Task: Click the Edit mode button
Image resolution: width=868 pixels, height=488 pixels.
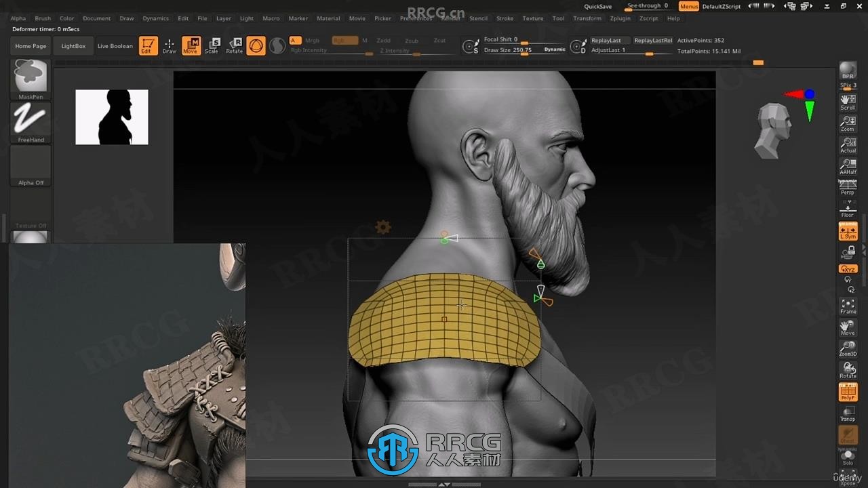Action: coord(149,46)
